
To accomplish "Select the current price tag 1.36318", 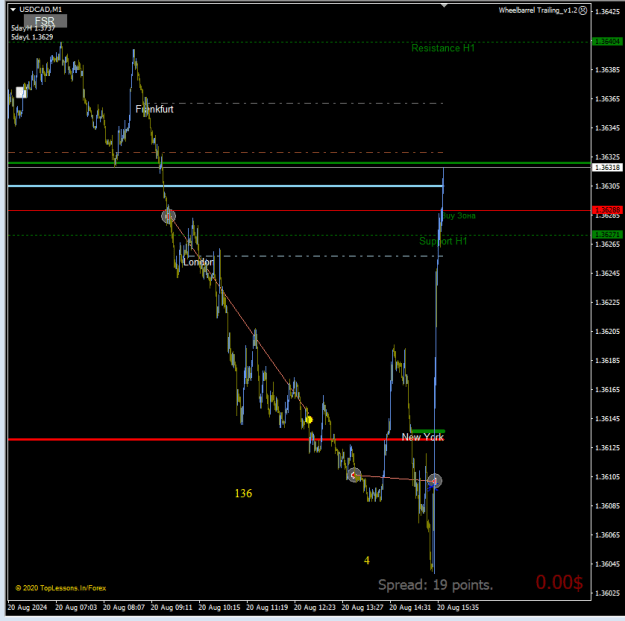I will [607, 167].
